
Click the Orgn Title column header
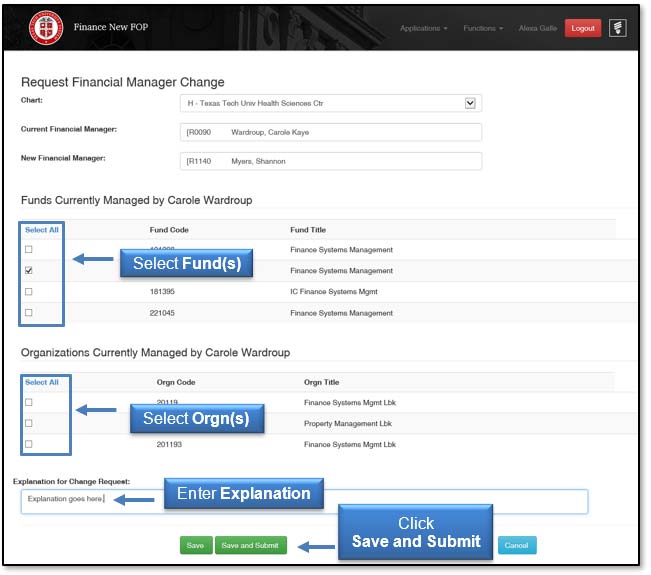click(321, 382)
